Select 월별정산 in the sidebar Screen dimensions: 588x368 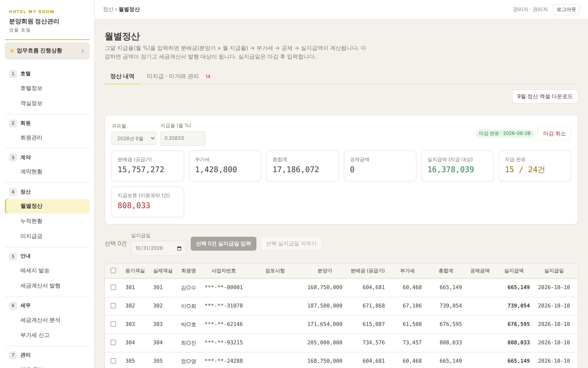(47, 206)
